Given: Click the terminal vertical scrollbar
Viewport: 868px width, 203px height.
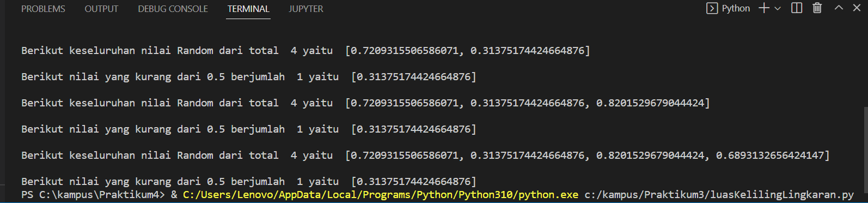Looking at the screenshot, I should (x=865, y=147).
